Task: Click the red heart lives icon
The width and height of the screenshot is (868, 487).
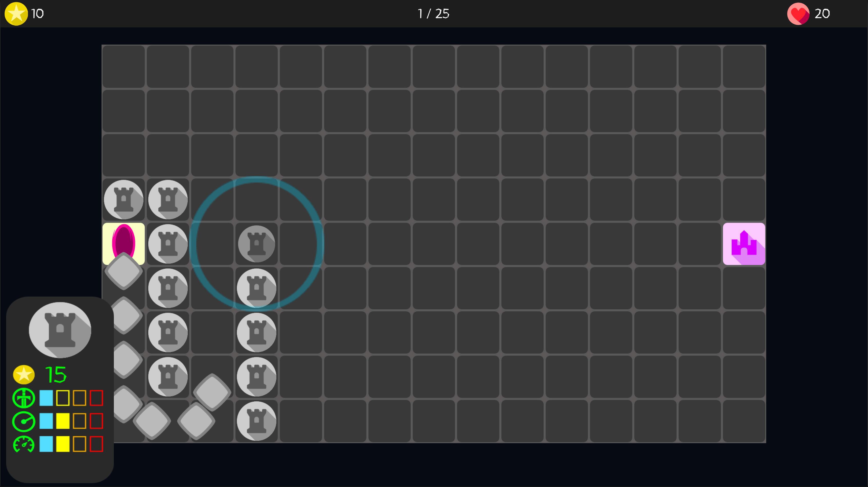Action: [798, 14]
